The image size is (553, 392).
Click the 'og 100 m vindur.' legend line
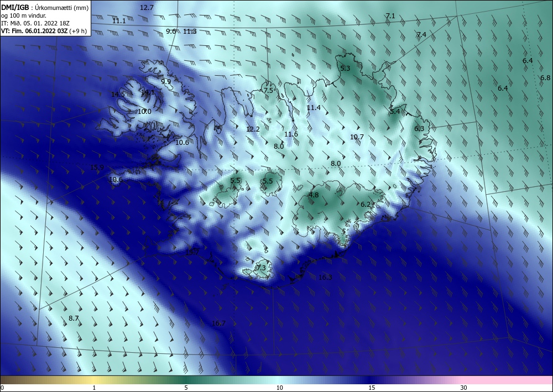coord(24,15)
